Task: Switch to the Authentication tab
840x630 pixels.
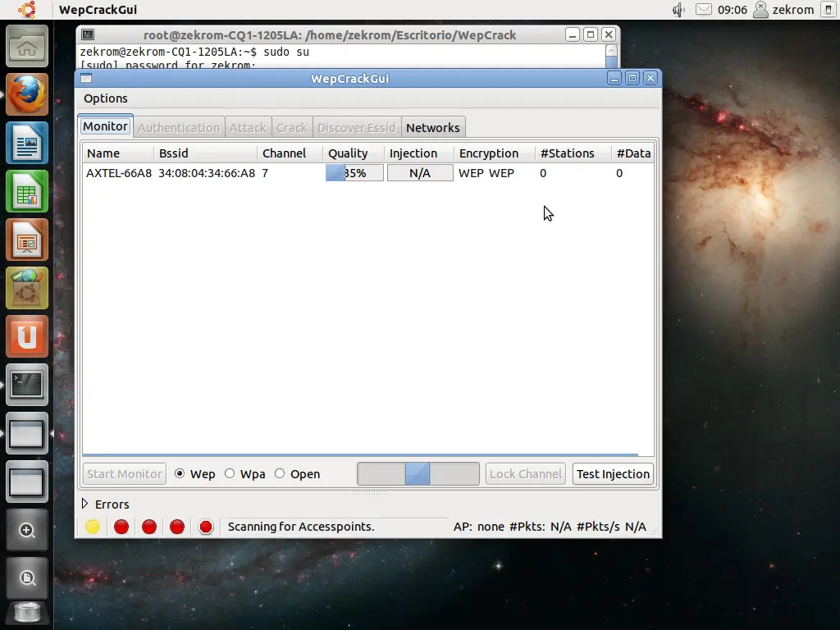Action: tap(179, 127)
